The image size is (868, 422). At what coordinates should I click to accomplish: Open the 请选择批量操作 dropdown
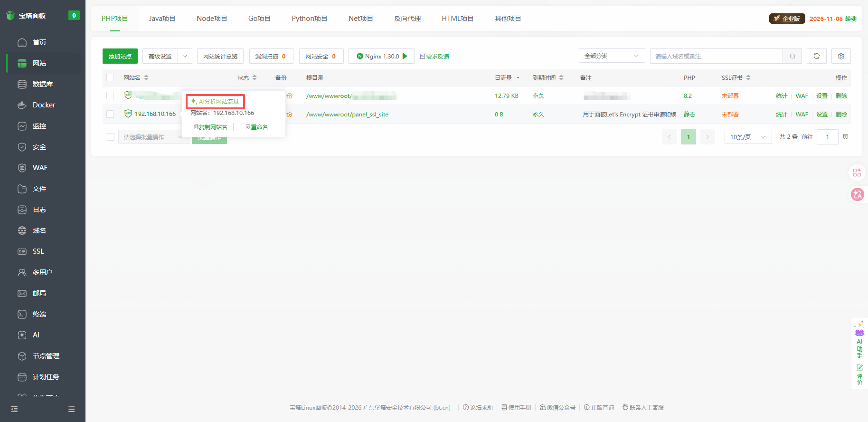153,137
